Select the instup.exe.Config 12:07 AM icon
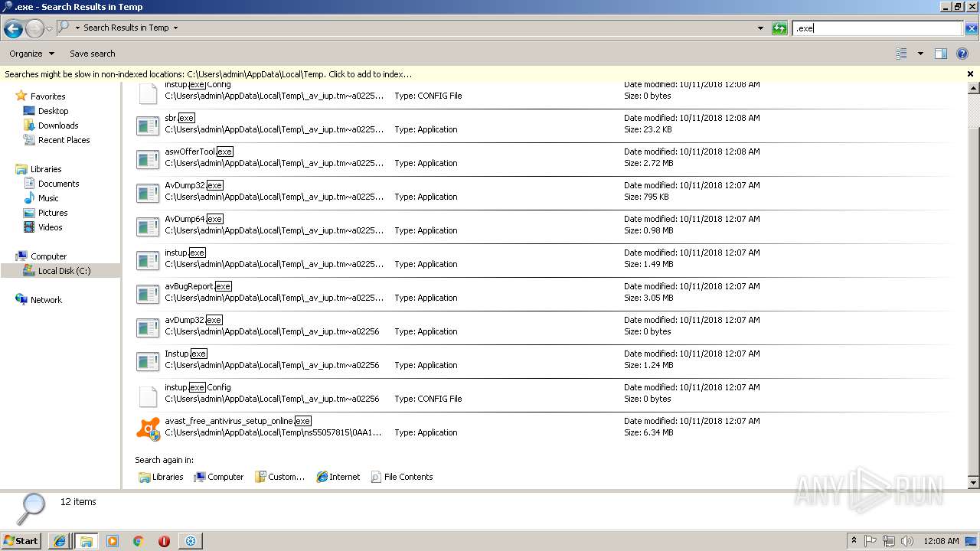 [148, 396]
